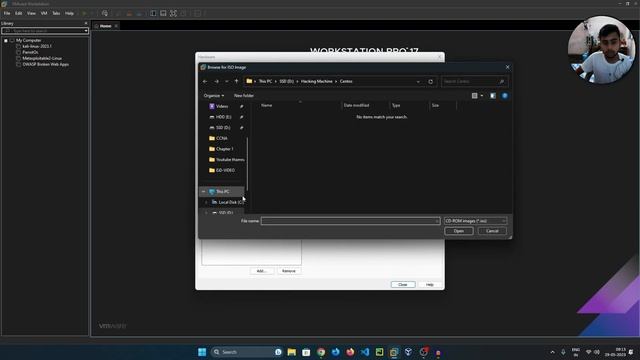
Task: Open recent locations dropdown arrow
Action: [227, 81]
